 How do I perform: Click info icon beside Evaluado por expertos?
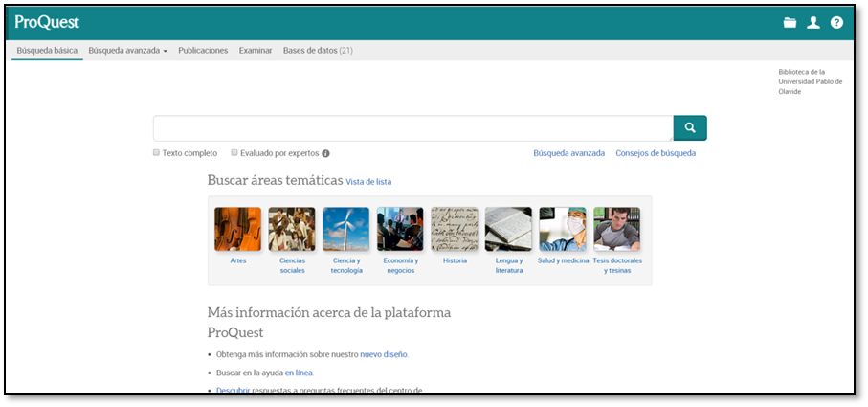(x=325, y=153)
